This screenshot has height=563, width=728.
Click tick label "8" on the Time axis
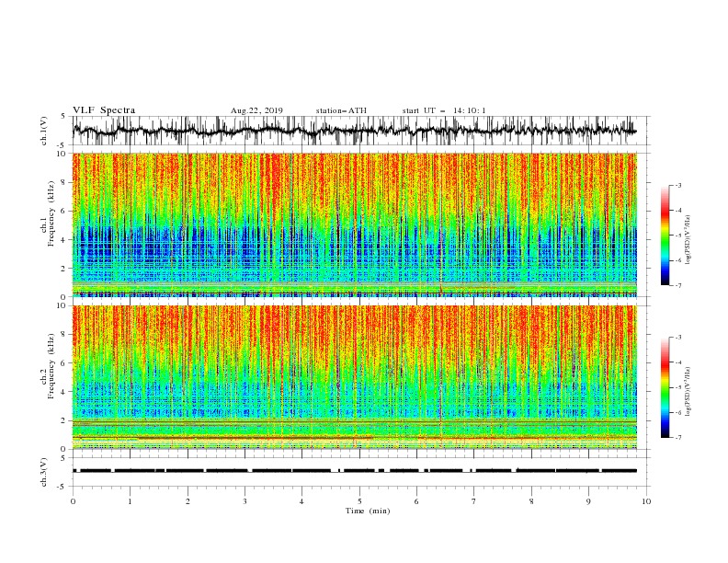pos(531,501)
